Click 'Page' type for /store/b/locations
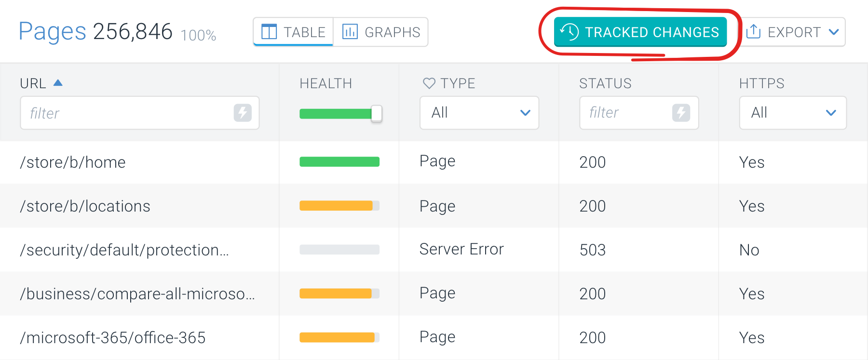 coord(437,206)
